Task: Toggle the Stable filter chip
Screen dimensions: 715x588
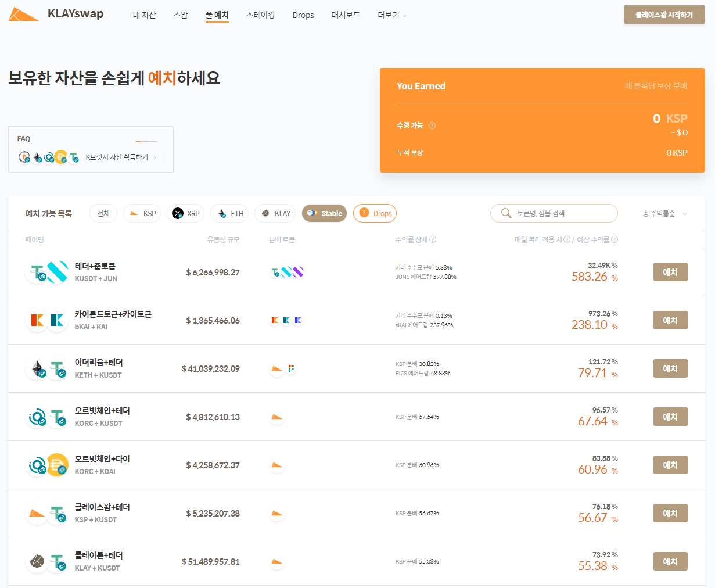Action: pos(324,213)
